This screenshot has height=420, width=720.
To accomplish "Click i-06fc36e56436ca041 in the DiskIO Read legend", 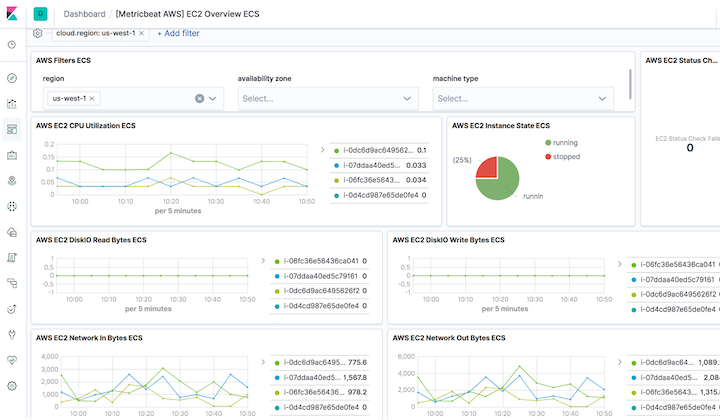I will click(x=320, y=261).
